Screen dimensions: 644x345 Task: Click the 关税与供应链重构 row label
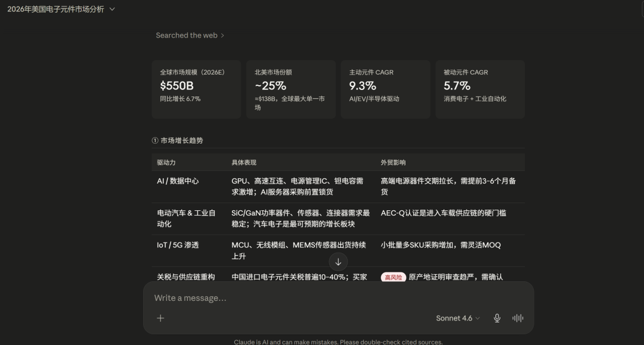point(186,277)
